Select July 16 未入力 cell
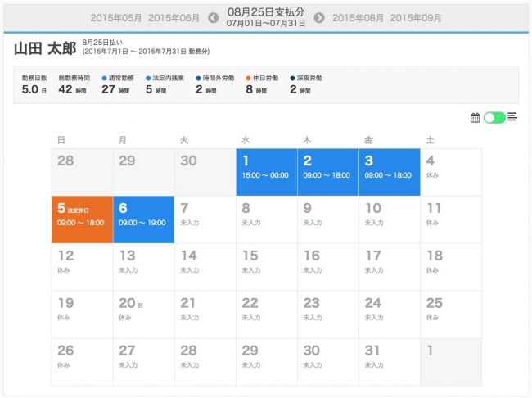This screenshot has height=398, width=532. click(328, 267)
